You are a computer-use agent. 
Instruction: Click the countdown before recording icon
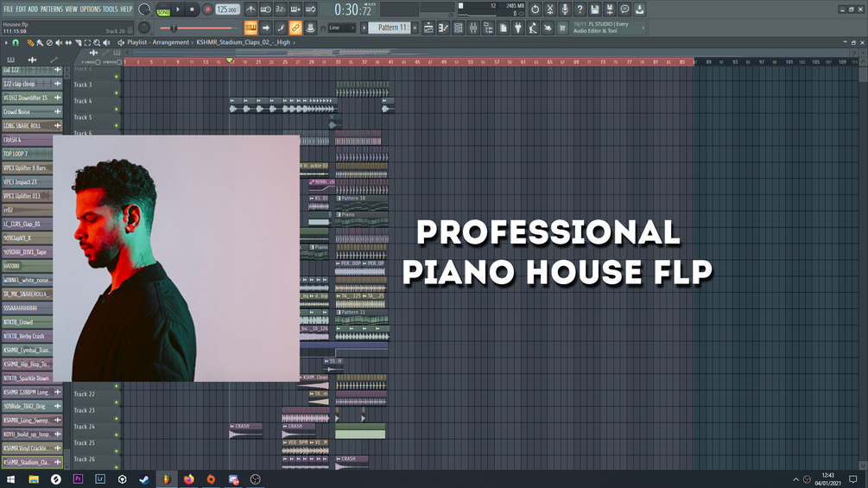281,10
